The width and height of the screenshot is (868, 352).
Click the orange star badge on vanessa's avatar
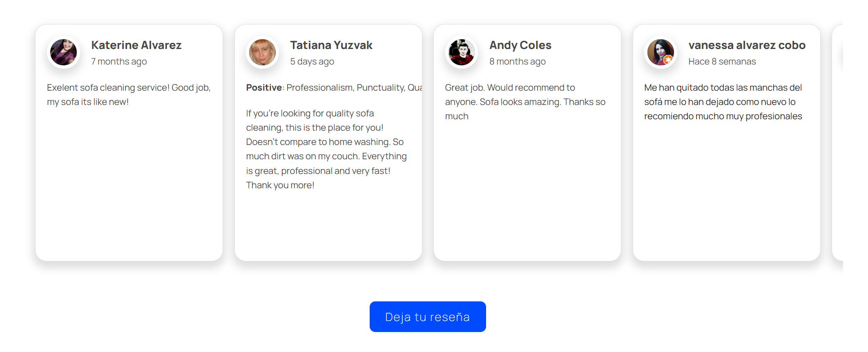pos(668,60)
